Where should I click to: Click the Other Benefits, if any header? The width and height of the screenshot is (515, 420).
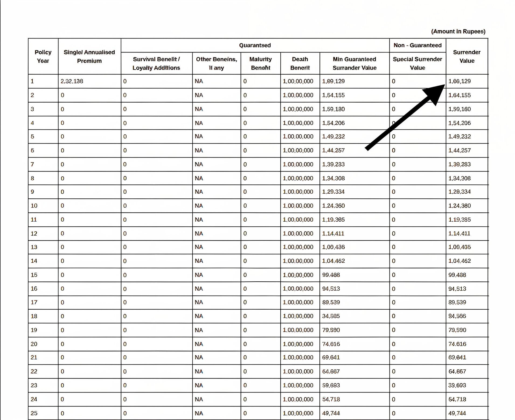(216, 64)
